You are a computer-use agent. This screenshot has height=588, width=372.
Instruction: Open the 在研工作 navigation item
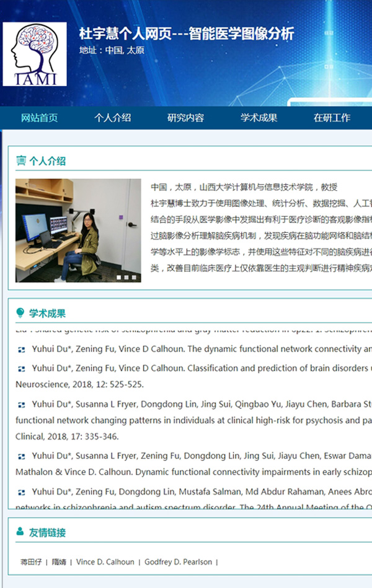332,118
